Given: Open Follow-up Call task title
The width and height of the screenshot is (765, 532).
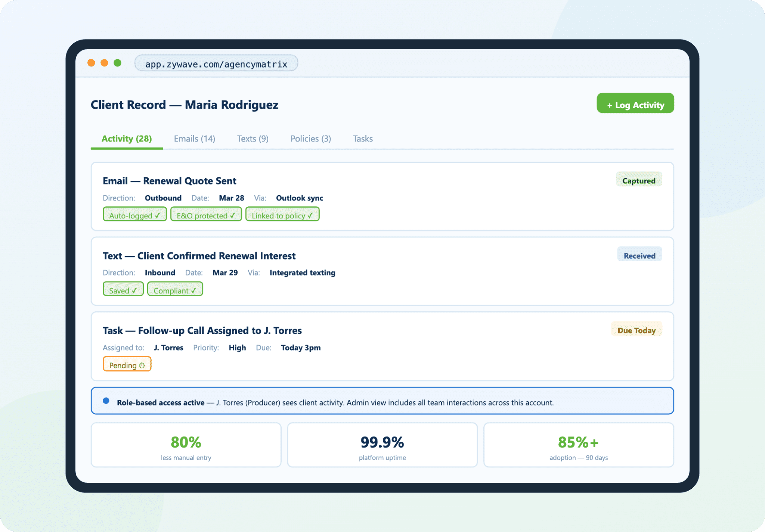Looking at the screenshot, I should pyautogui.click(x=202, y=331).
